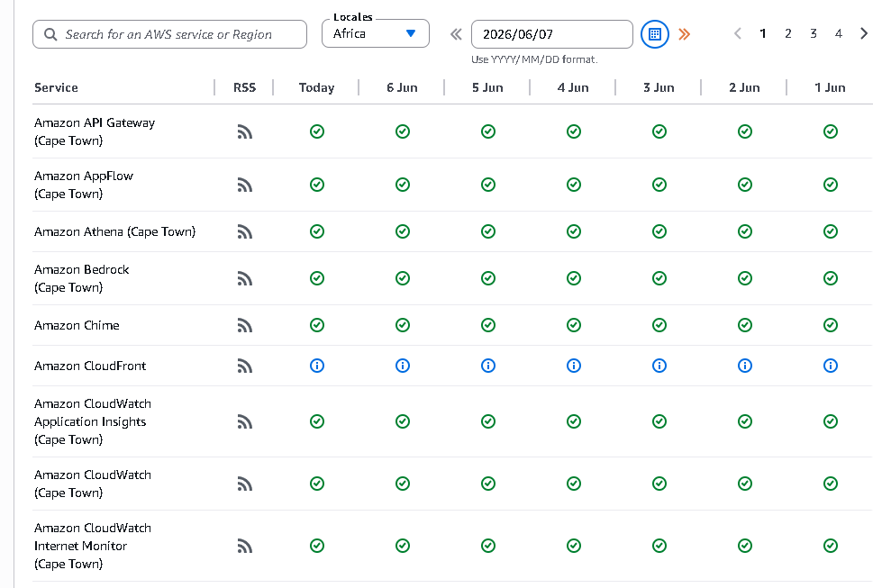This screenshot has height=588, width=891.
Task: Go to next page with right chevron
Action: (864, 33)
